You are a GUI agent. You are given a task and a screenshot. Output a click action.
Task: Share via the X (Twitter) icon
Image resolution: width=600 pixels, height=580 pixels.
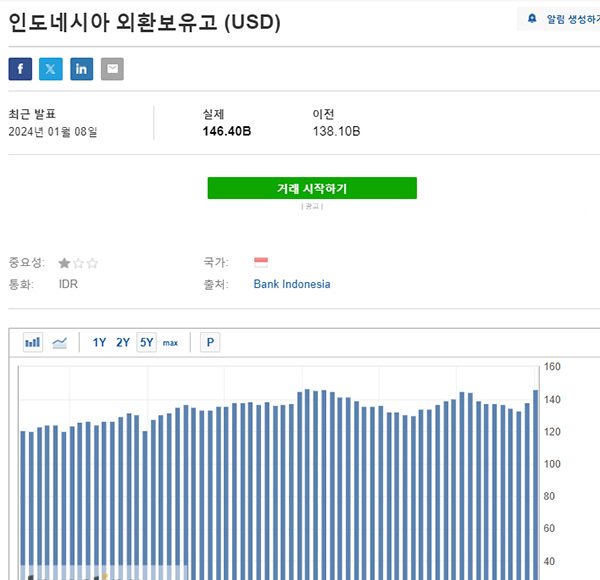51,69
